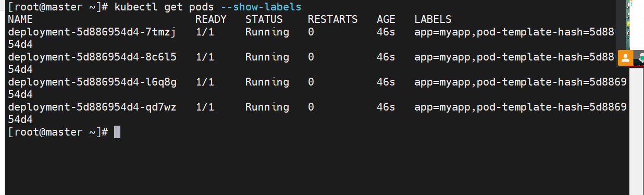
Task: Click the 46s age of 8c6l5 pod
Action: 386,57
